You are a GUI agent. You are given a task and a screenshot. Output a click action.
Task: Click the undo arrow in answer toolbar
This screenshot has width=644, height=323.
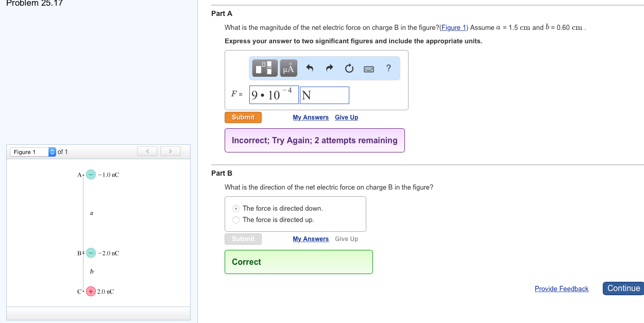(310, 67)
